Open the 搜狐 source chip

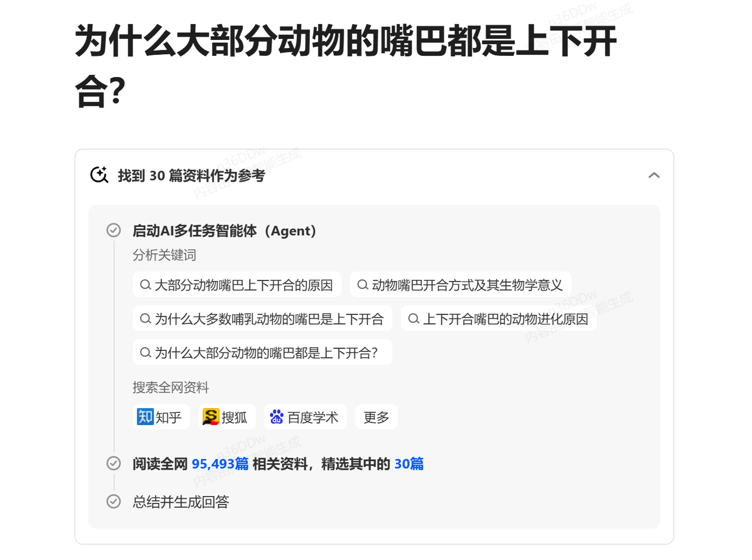(x=227, y=417)
